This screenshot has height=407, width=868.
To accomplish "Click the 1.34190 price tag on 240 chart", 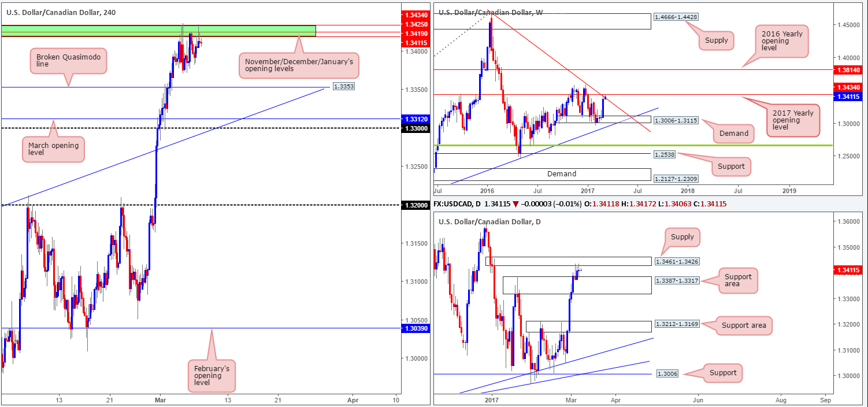I will [415, 34].
